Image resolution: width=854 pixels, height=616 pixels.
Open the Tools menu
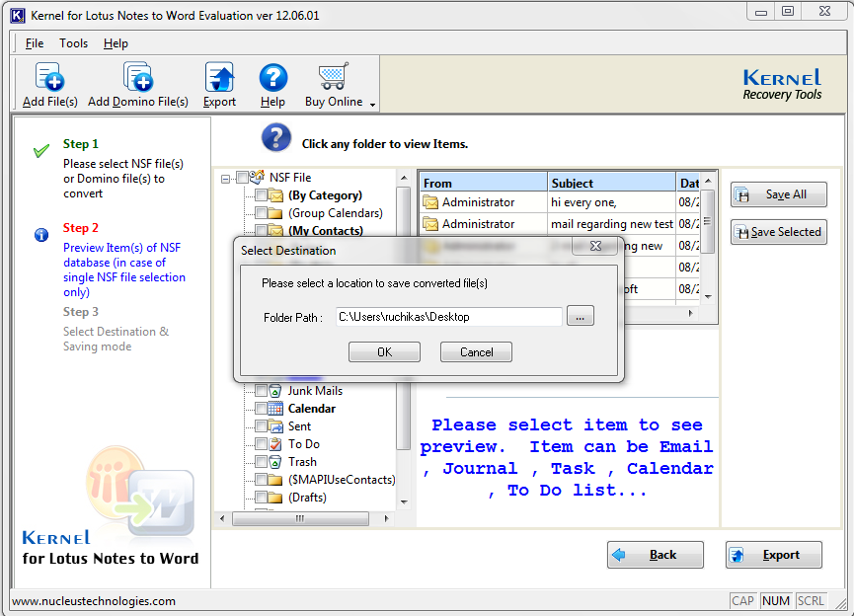pos(73,43)
